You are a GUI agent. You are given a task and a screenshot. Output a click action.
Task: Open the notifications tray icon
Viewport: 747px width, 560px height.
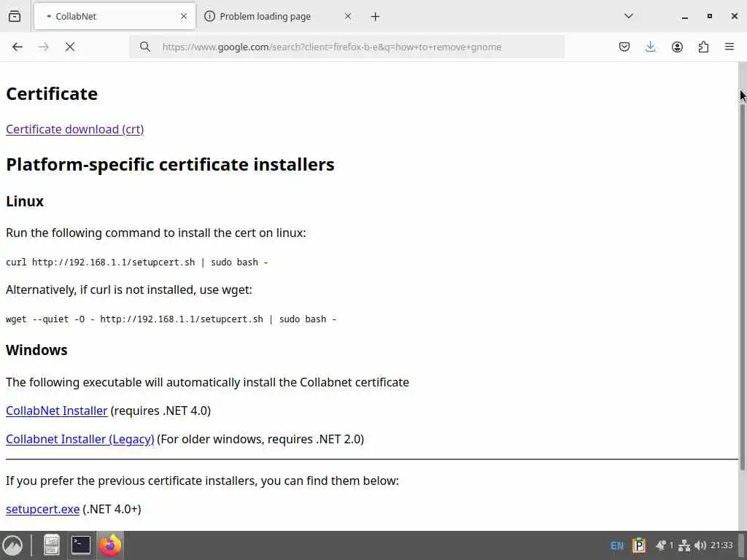(661, 545)
